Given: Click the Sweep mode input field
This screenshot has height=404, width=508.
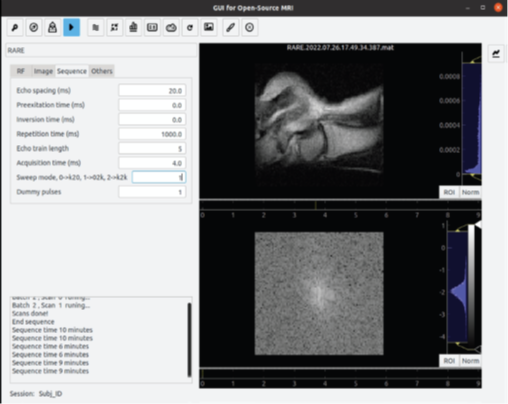Looking at the screenshot, I should pos(159,177).
